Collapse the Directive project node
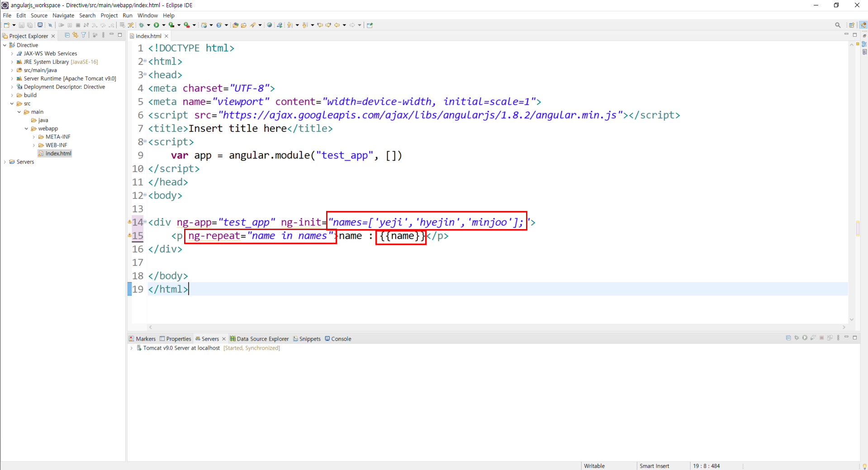This screenshot has width=868, height=470. (x=5, y=45)
